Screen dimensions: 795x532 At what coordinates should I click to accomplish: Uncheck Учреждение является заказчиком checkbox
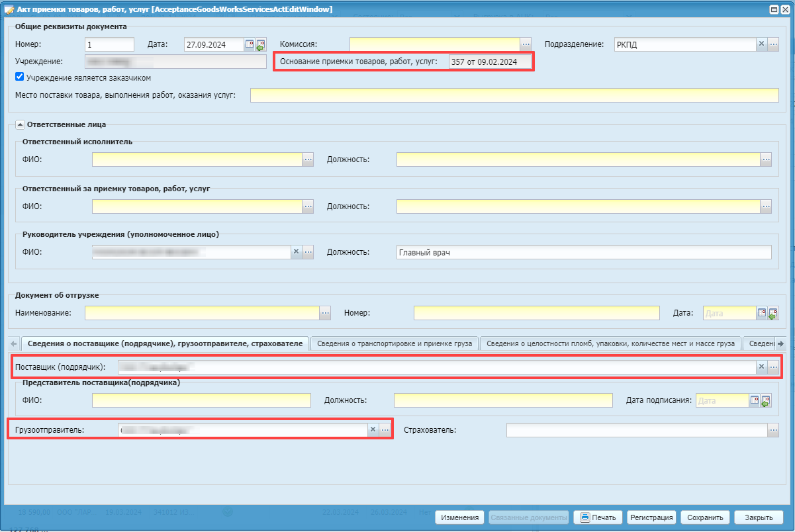[x=19, y=77]
